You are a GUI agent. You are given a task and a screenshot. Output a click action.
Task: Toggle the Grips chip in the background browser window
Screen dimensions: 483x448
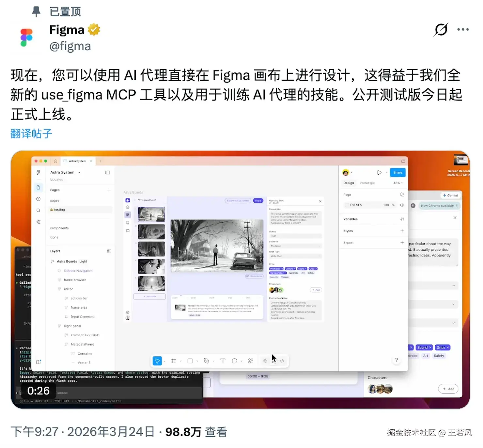point(443,347)
